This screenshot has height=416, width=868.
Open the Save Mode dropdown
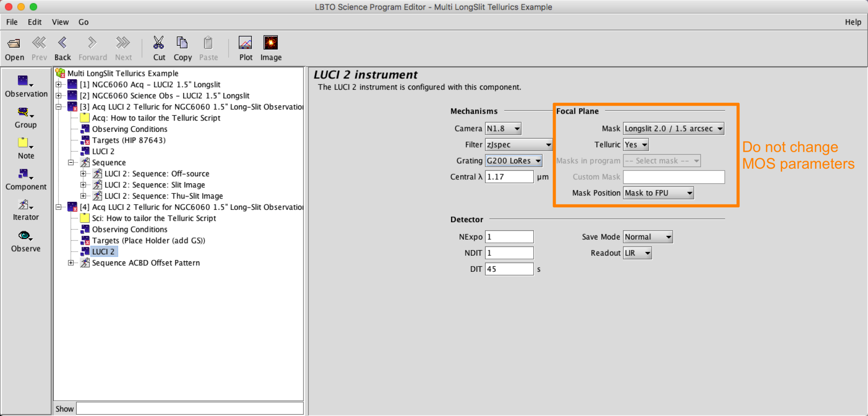648,237
